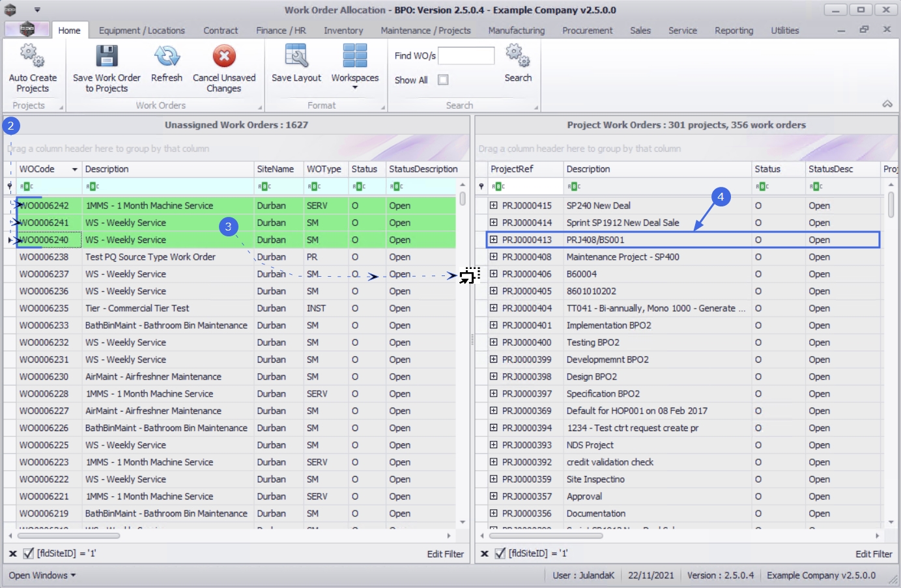Open the ProjectRef filter condition icon
Image resolution: width=901 pixels, height=588 pixels.
(498, 187)
